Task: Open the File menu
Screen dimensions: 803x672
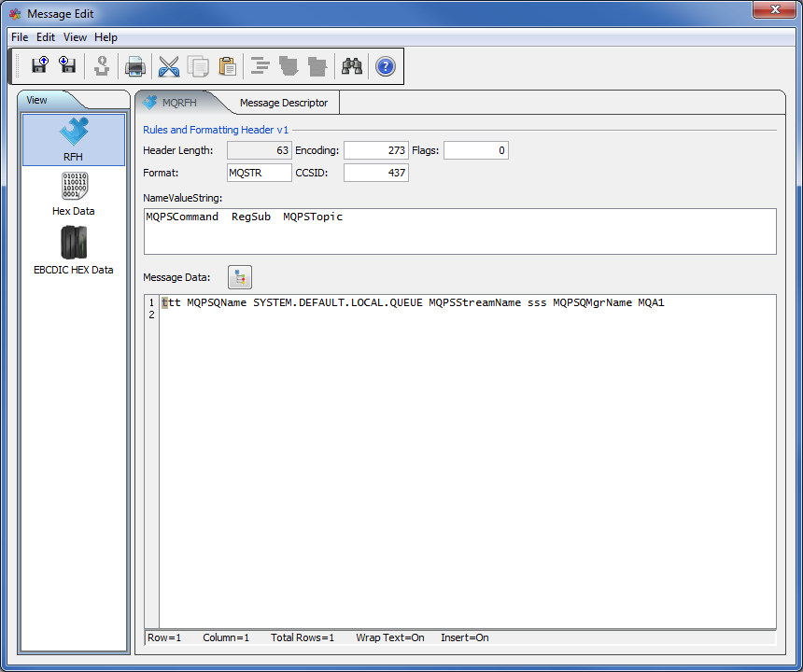Action: (20, 37)
